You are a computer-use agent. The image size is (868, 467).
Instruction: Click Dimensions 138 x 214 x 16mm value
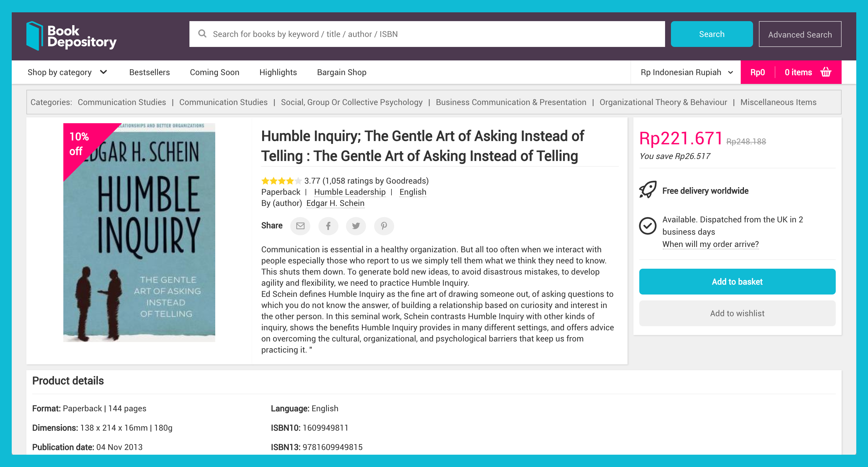[114, 428]
